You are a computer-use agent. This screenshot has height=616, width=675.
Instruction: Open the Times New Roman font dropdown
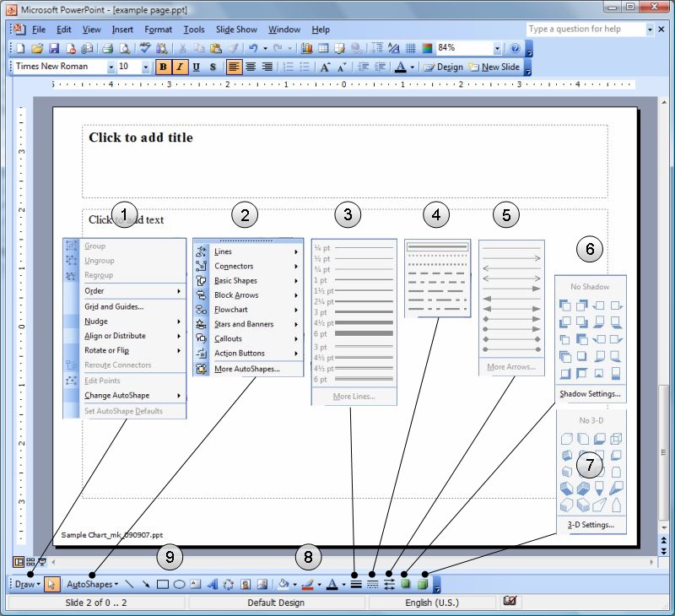tap(110, 68)
